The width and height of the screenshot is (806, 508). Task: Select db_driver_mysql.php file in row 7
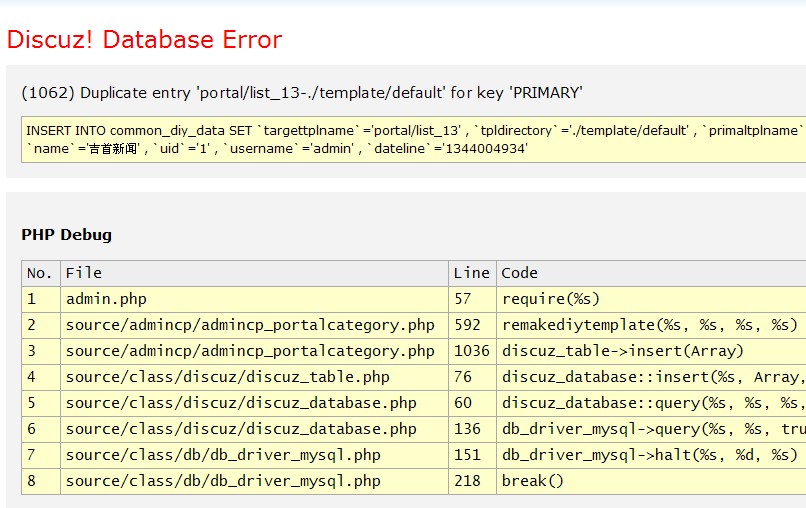[254, 455]
